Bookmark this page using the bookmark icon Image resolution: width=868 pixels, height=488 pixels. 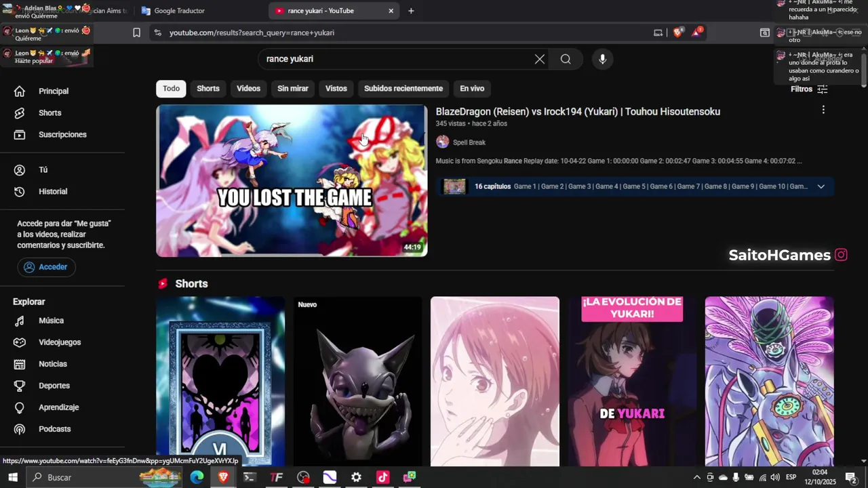pos(136,33)
